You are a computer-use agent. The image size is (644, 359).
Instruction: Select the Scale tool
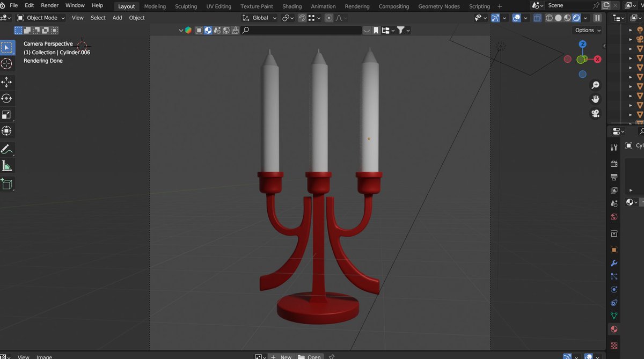7,114
